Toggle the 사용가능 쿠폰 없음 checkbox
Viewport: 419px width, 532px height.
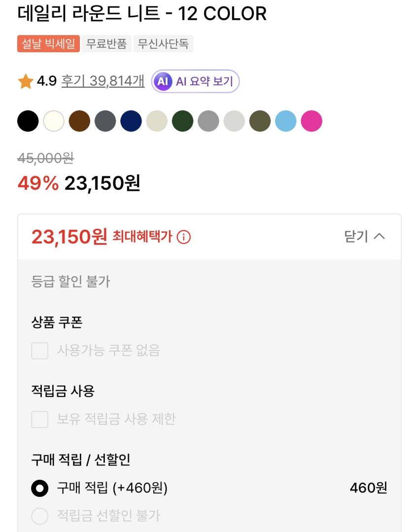pos(40,351)
